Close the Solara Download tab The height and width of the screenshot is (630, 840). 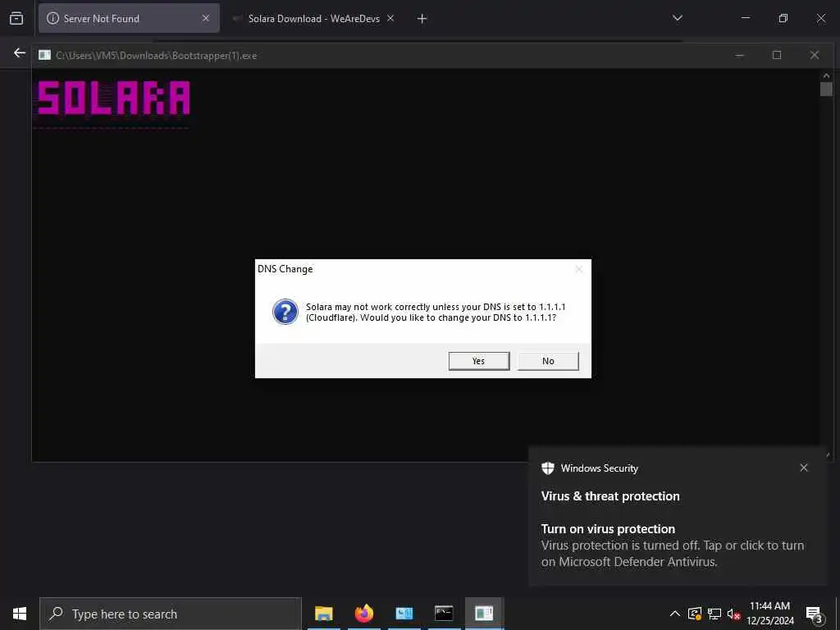[390, 18]
